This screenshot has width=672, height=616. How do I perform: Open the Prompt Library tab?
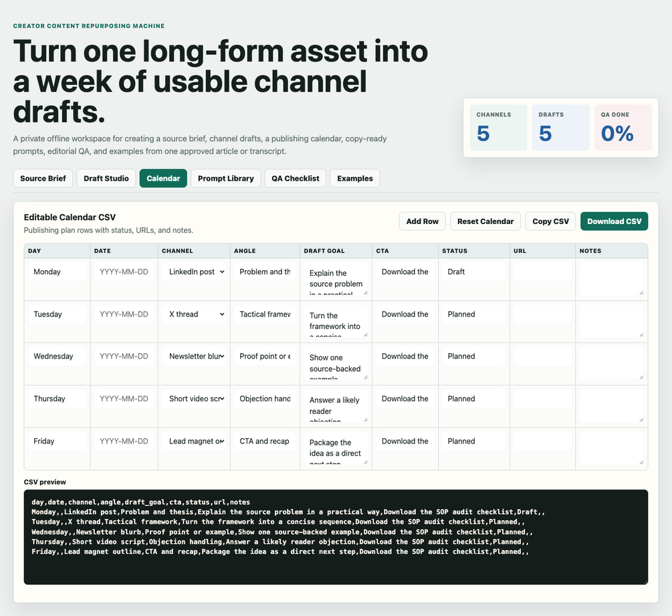click(226, 179)
